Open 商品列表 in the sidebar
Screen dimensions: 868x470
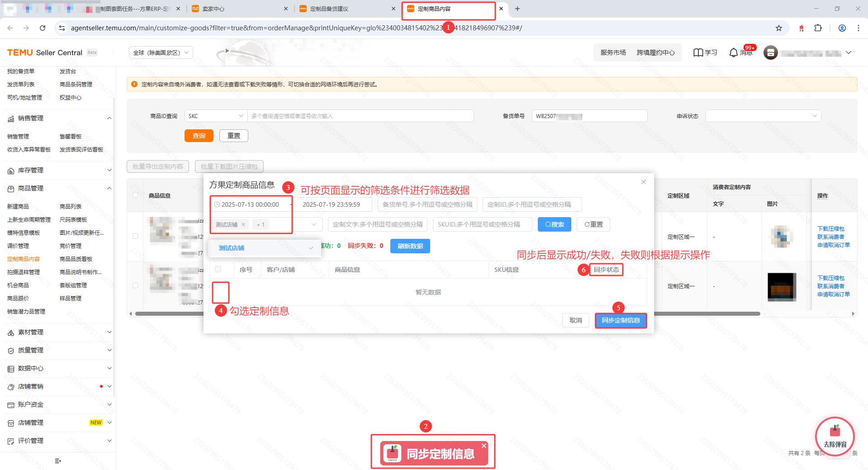tap(71, 206)
